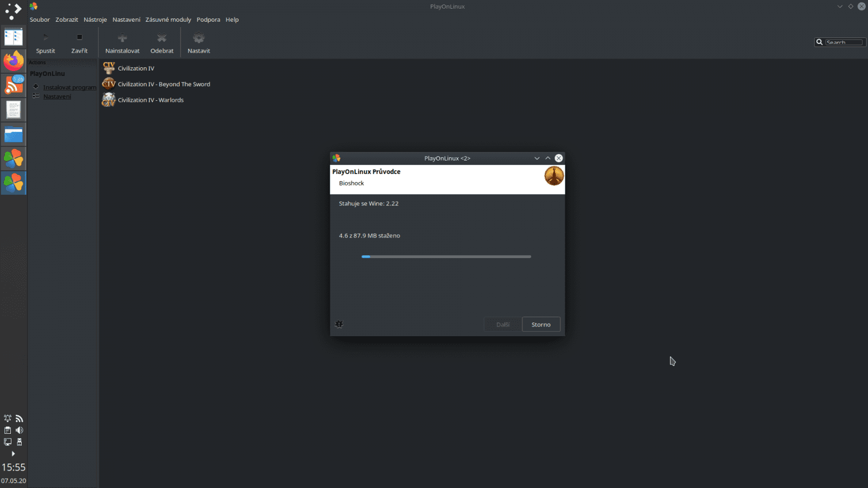Click the Spustit (run) toolbar button
868x488 pixels.
coord(46,43)
